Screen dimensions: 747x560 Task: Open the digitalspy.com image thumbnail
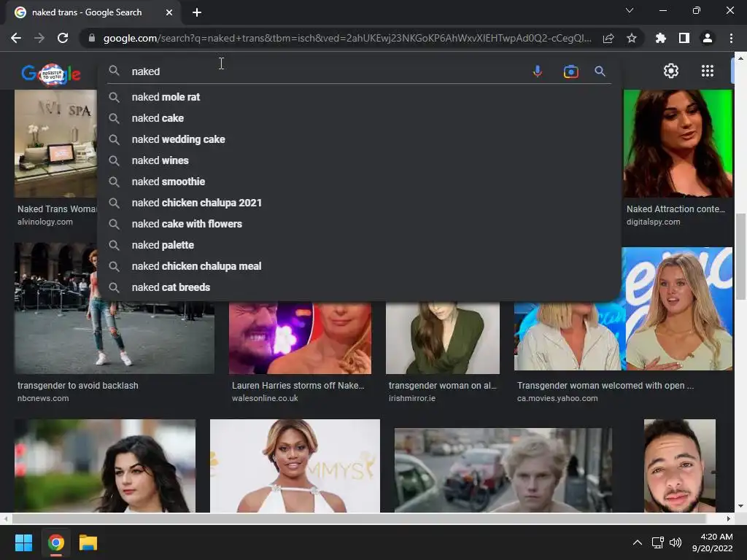pos(678,144)
